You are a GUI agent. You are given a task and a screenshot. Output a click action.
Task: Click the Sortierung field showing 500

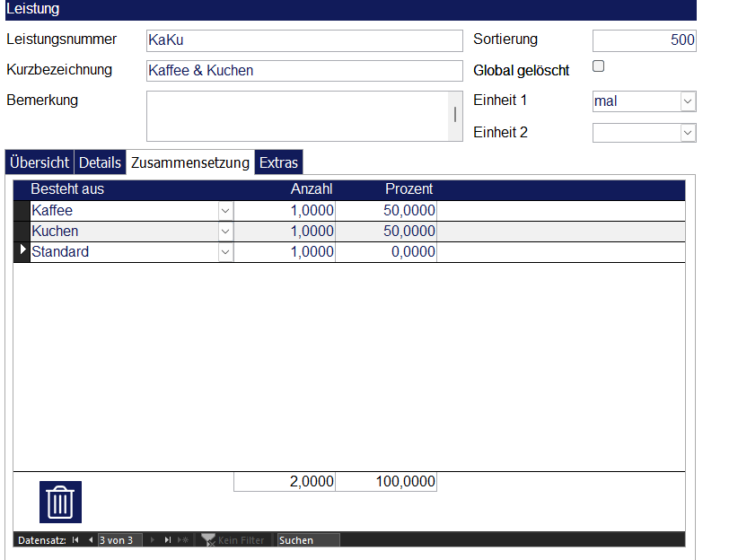point(644,40)
